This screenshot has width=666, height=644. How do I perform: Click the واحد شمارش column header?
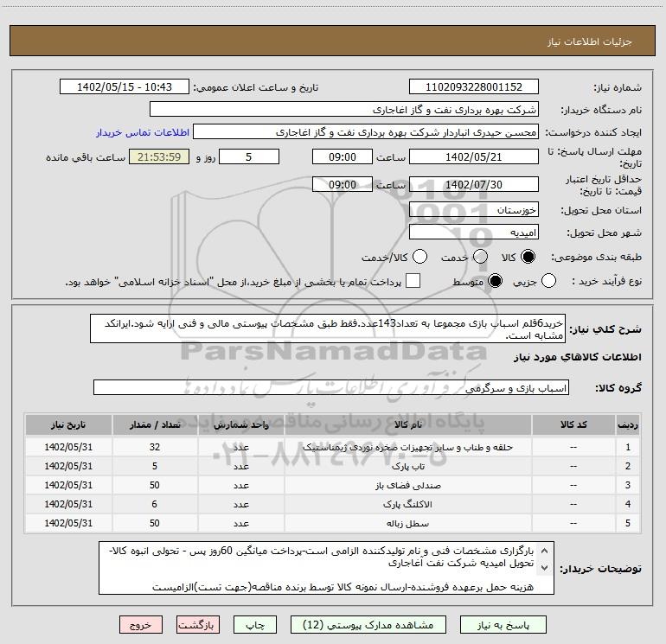[241, 424]
